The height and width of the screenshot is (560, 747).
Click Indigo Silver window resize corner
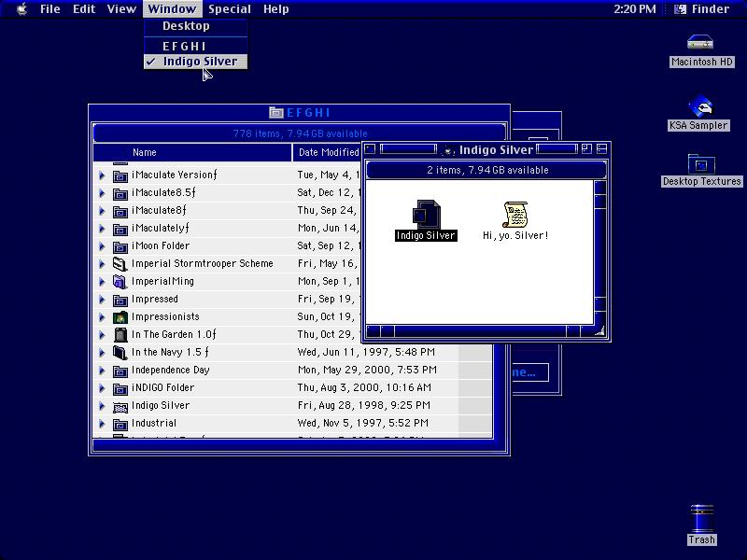(x=600, y=330)
